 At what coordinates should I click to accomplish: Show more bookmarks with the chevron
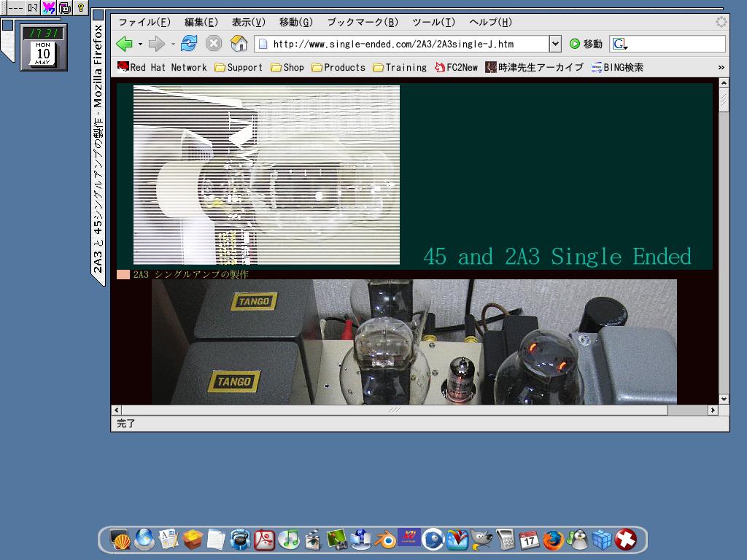click(721, 67)
